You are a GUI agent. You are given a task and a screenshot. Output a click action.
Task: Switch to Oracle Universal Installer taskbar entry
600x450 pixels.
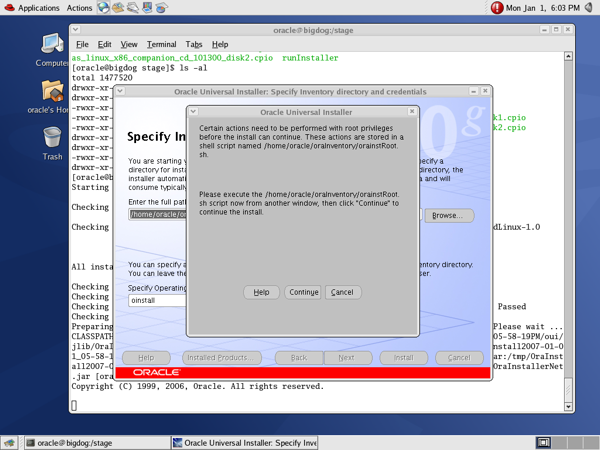[245, 443]
